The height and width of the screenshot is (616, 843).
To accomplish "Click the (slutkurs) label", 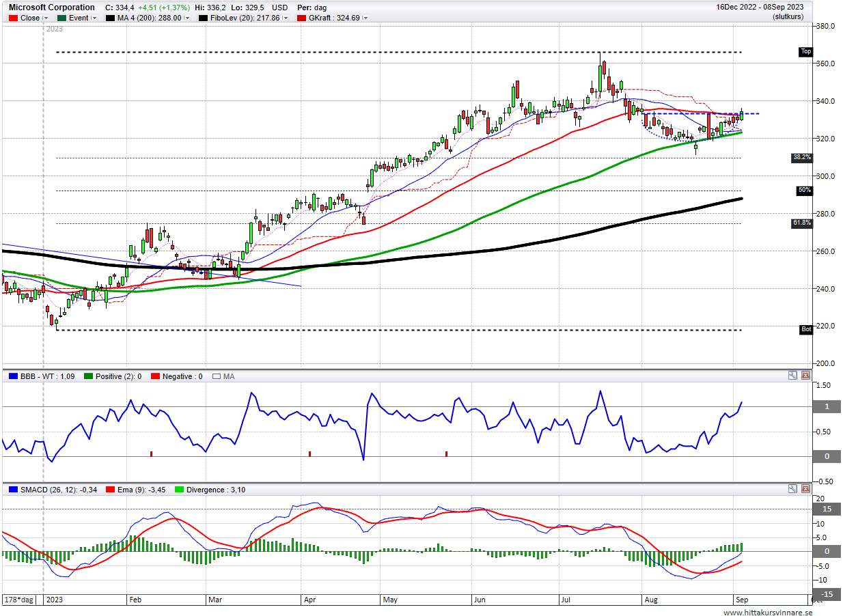I will click(x=788, y=16).
